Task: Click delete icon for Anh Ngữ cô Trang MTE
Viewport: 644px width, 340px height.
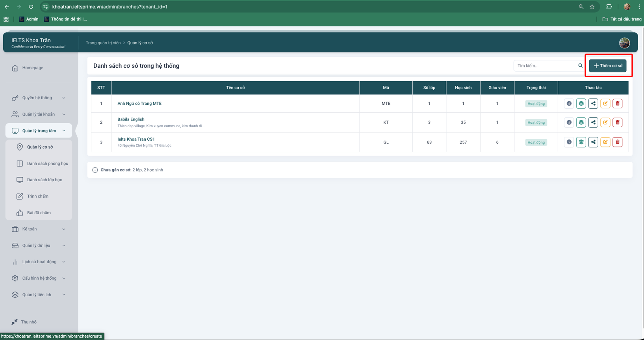Action: tap(617, 104)
